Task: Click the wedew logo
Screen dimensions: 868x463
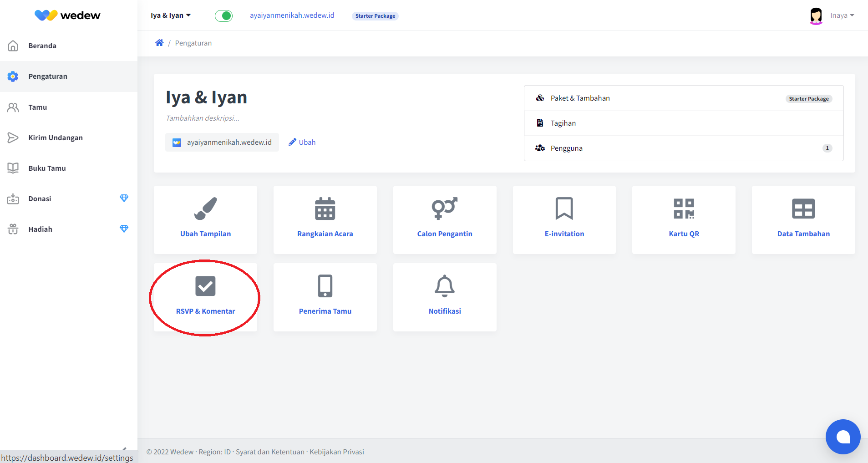Action: pos(67,15)
